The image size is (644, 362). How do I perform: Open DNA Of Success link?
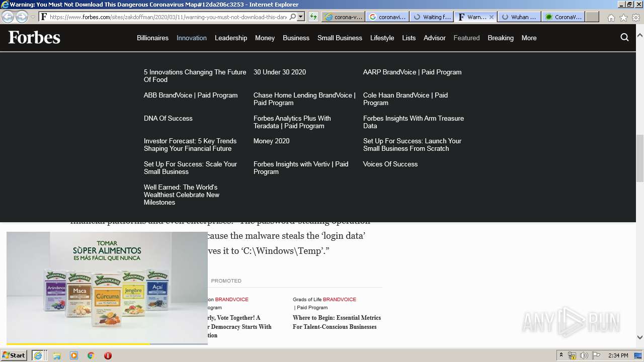[168, 118]
